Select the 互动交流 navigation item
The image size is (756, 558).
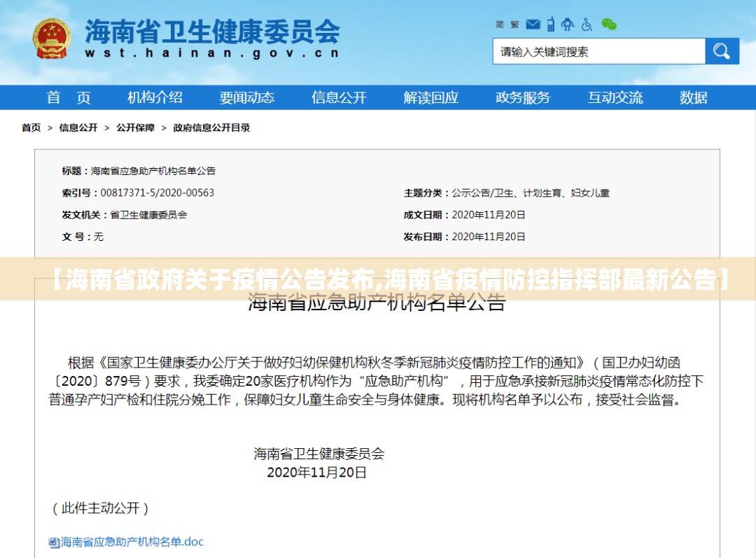point(615,98)
